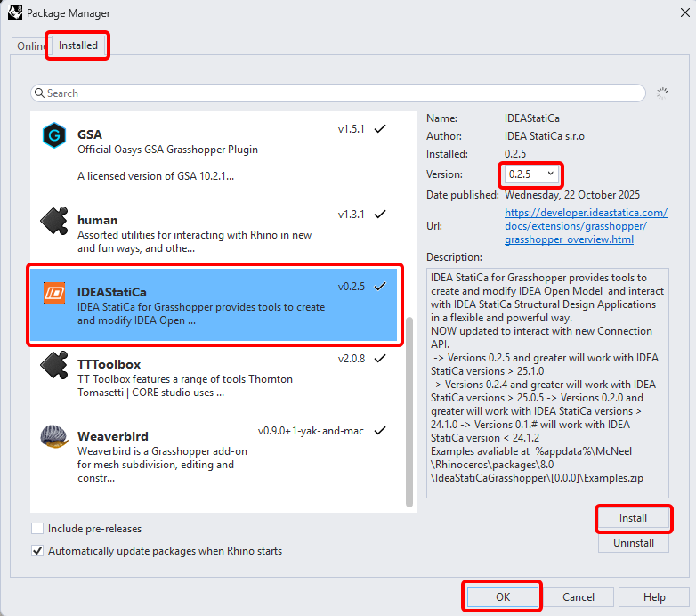Open the Help button

point(654,597)
